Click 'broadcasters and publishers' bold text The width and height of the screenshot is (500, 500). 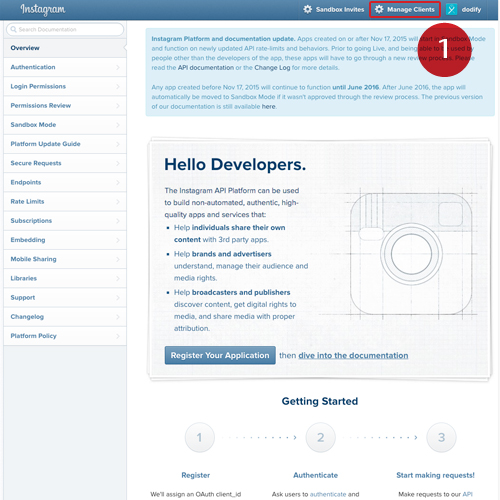tap(241, 292)
